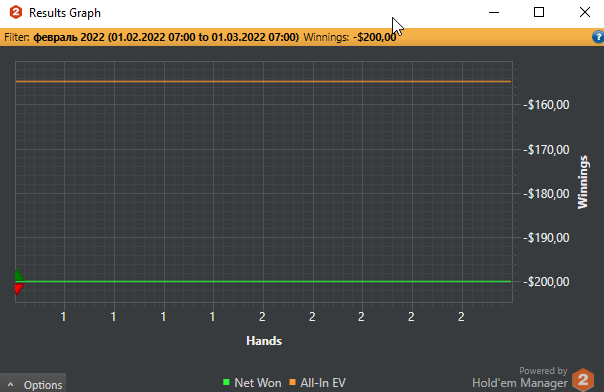Image resolution: width=604 pixels, height=392 pixels.
Task: Toggle the Net Won legend entry
Action: coord(252,383)
